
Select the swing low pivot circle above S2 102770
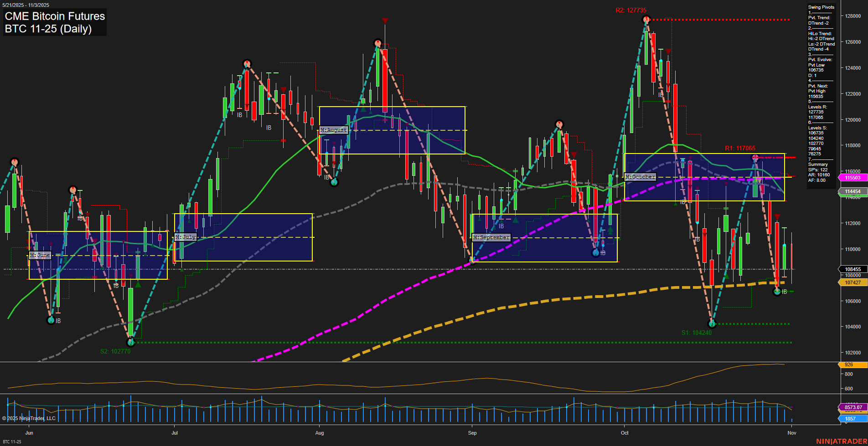tap(131, 342)
